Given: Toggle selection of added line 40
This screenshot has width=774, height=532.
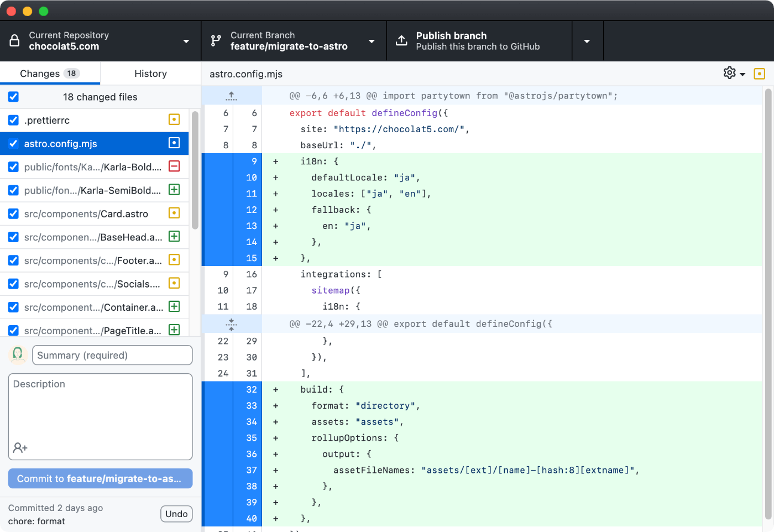Looking at the screenshot, I should (232, 519).
